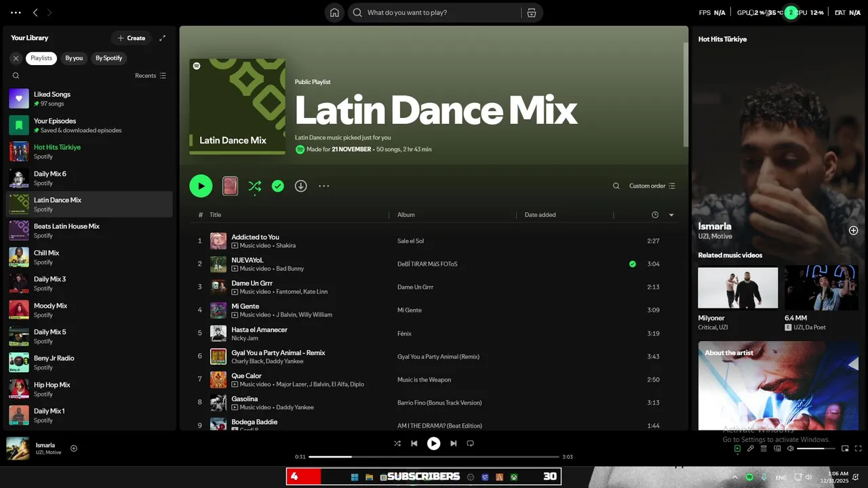This screenshot has height=488, width=868.
Task: Open the three-dot app menu at top left
Action: pos(16,12)
